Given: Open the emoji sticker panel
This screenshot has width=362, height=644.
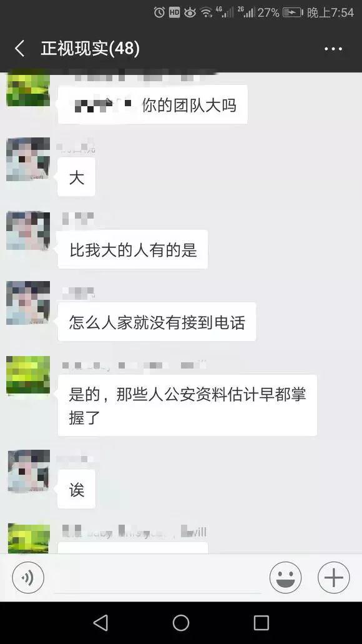Looking at the screenshot, I should click(286, 577).
